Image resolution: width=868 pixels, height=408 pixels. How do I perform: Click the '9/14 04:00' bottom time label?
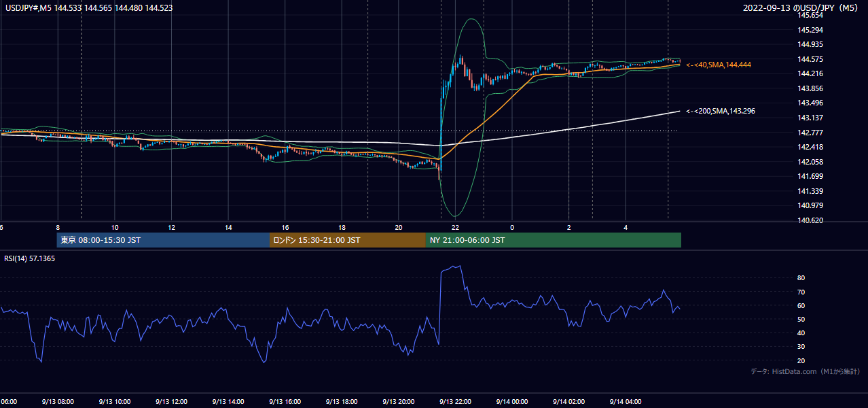point(626,402)
